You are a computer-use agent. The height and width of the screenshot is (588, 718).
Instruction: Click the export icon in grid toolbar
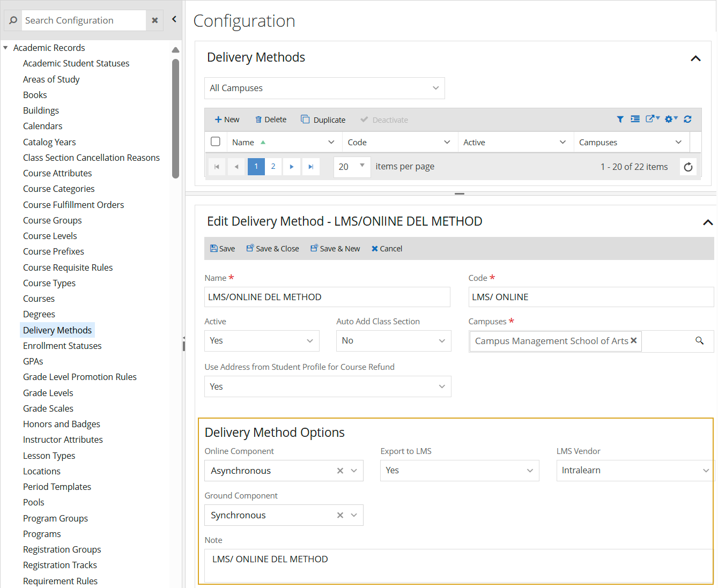(652, 120)
